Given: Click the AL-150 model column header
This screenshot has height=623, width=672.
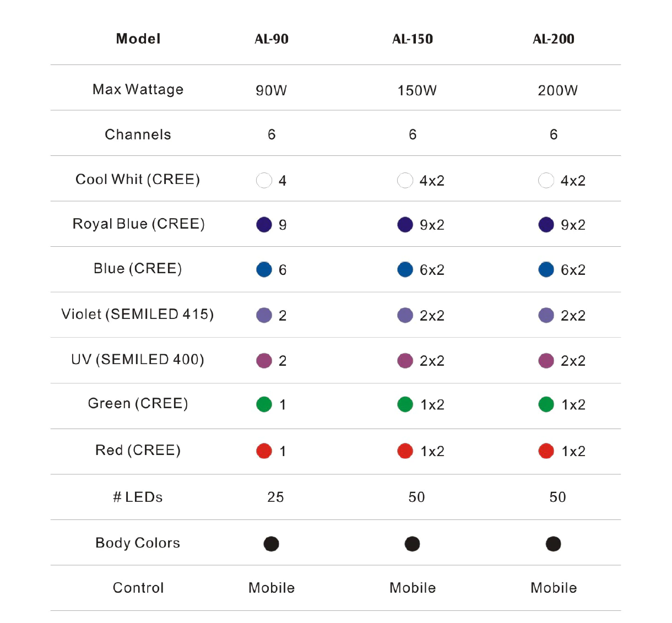Looking at the screenshot, I should [413, 39].
